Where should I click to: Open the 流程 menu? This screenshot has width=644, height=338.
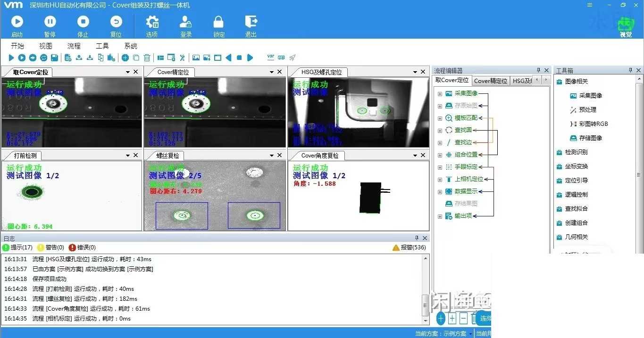[x=74, y=46]
